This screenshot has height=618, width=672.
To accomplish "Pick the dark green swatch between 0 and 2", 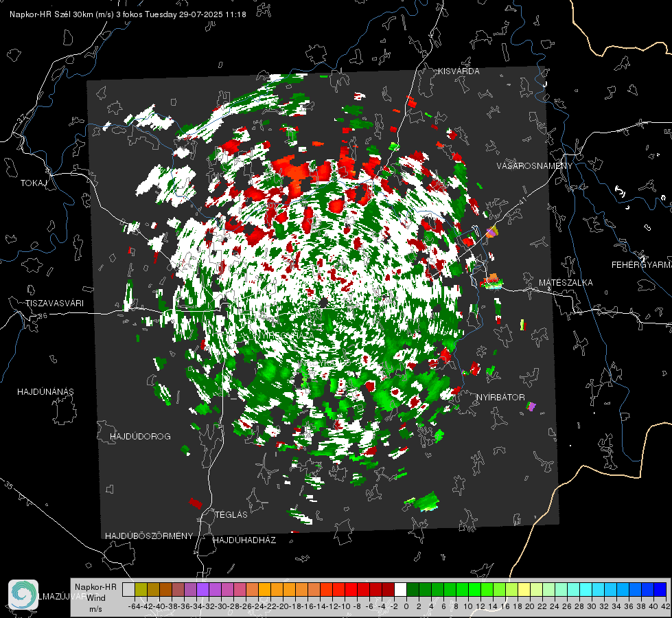I will pyautogui.click(x=413, y=590).
